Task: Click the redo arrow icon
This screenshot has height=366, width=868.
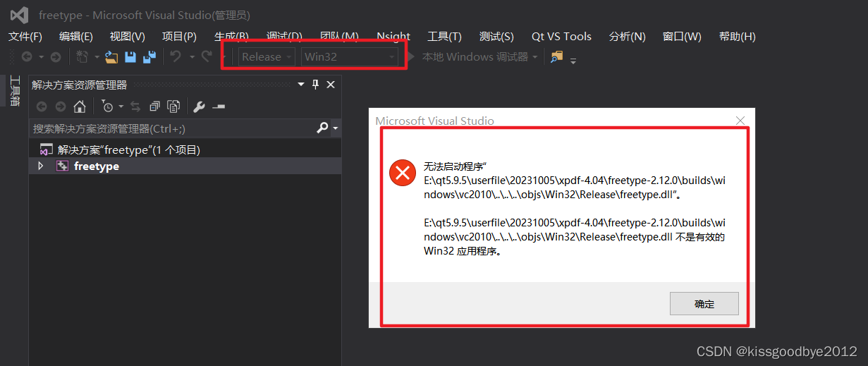Action: 207,56
